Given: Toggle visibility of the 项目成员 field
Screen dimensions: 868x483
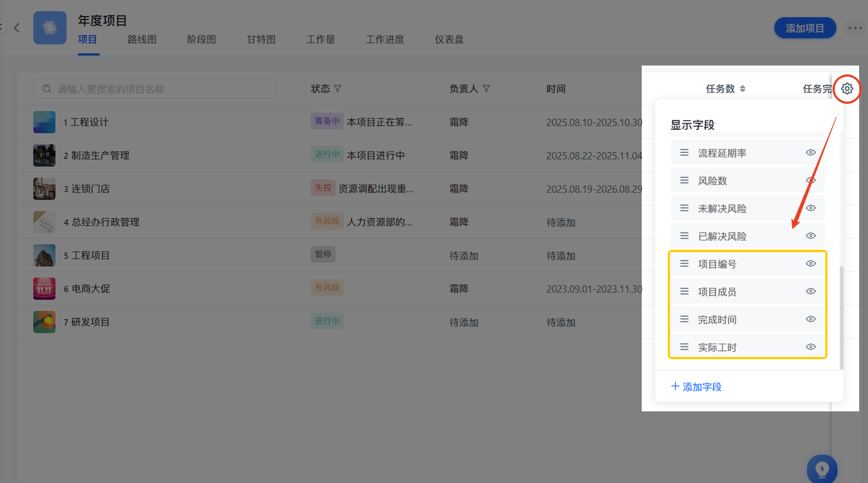Looking at the screenshot, I should coord(810,291).
